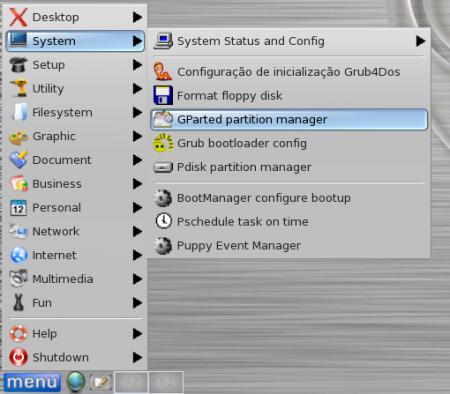Viewport: 450px width, 394px height.
Task: Click the yellow Grub bootloader config icon
Action: [x=163, y=143]
